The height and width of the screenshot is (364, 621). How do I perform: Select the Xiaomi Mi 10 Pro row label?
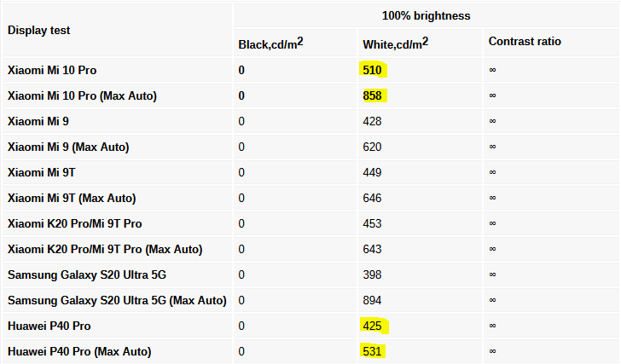coord(52,70)
